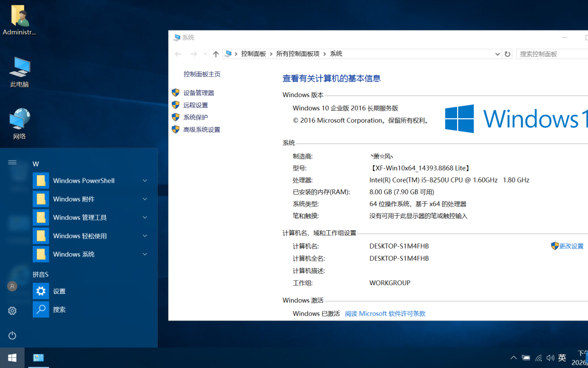Image resolution: width=588 pixels, height=368 pixels.
Task: Open 设置 app tile icon
Action: [x=41, y=291]
